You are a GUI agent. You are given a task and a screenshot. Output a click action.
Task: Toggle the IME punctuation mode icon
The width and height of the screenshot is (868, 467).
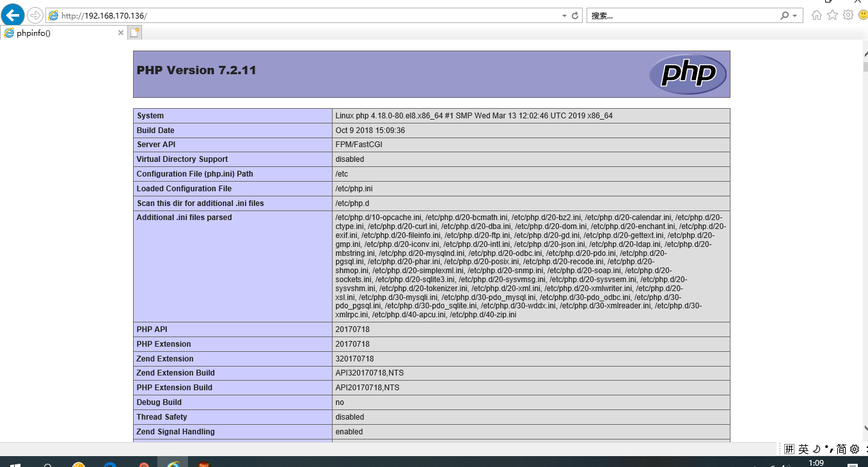[x=828, y=449]
